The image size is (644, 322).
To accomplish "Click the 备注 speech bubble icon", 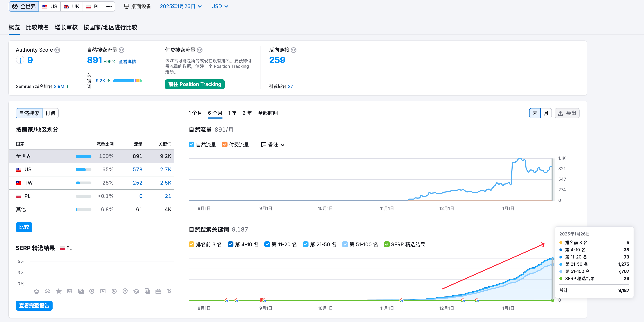I will [x=264, y=145].
